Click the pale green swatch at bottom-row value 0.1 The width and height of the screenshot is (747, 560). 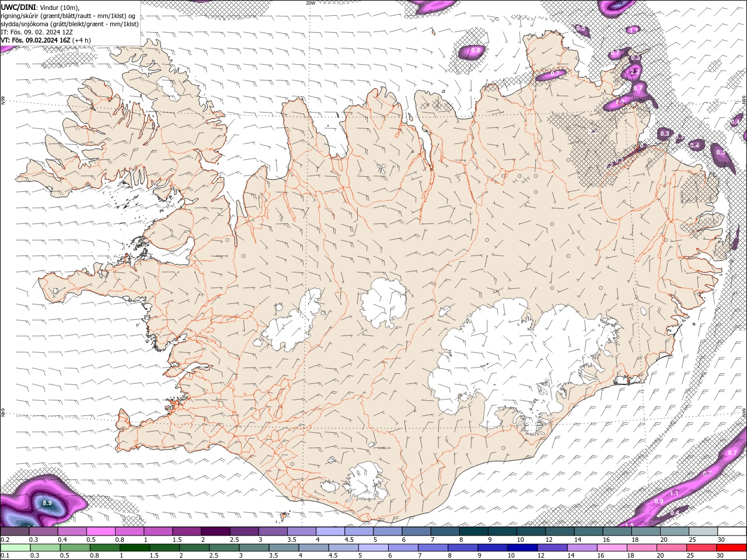pos(15,548)
